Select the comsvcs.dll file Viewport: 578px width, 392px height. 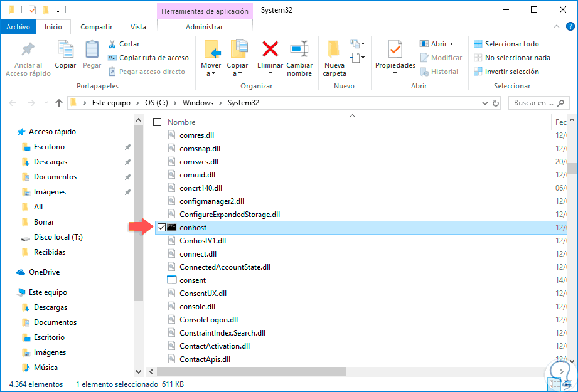tap(199, 162)
